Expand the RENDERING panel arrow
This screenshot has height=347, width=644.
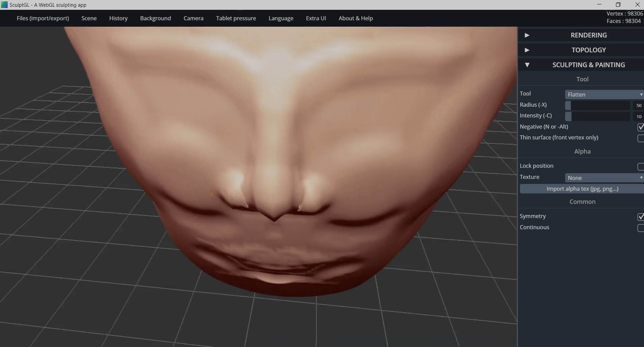click(527, 35)
